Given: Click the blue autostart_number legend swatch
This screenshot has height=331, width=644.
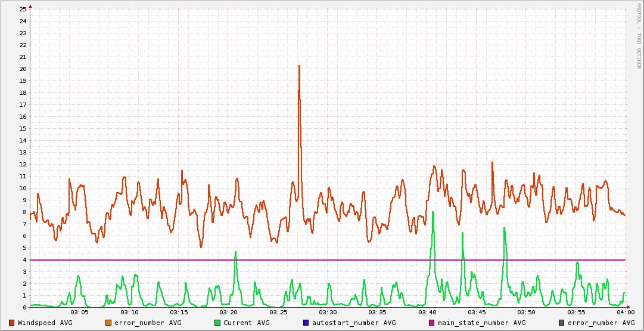Looking at the screenshot, I should (x=306, y=323).
